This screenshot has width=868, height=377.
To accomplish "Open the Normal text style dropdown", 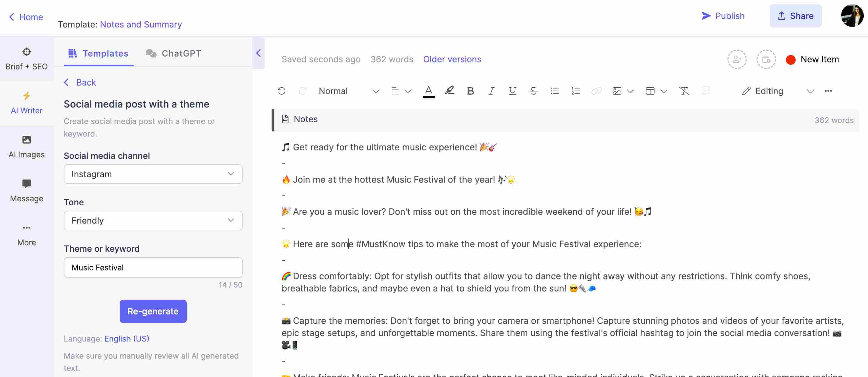I will point(348,91).
